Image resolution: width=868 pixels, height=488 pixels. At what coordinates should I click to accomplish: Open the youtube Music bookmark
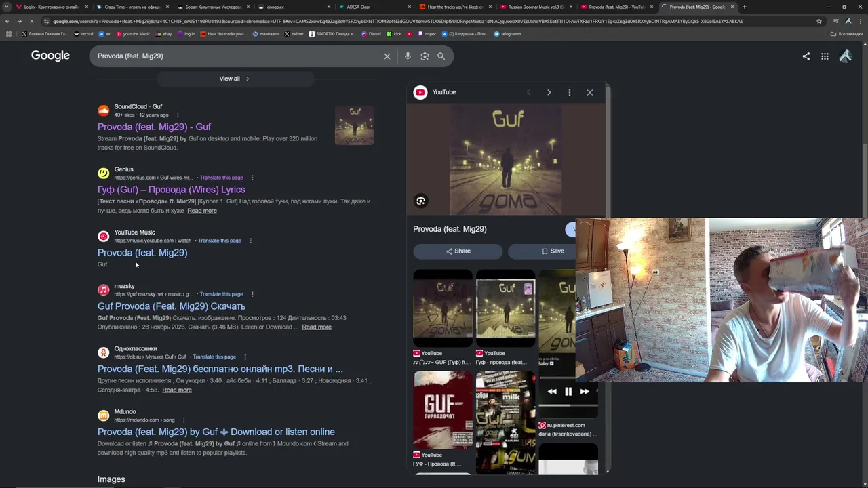[x=133, y=34]
